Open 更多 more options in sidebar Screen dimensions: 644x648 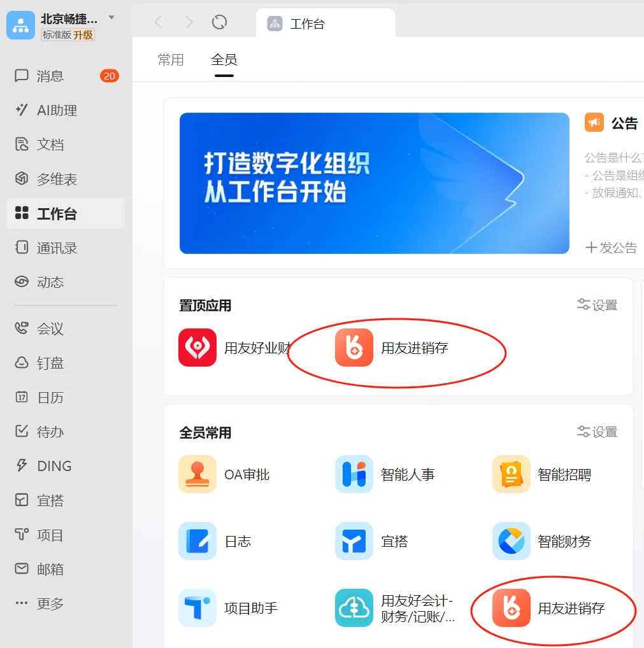(66, 603)
